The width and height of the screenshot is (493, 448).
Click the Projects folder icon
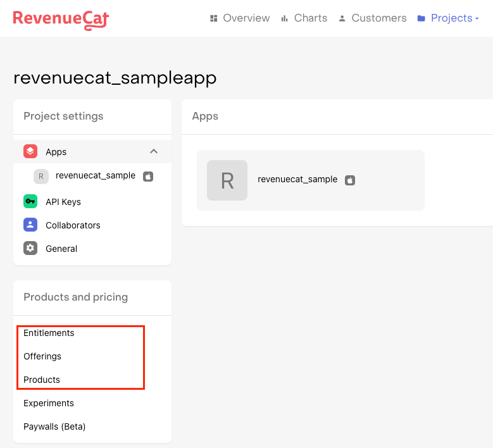click(421, 18)
